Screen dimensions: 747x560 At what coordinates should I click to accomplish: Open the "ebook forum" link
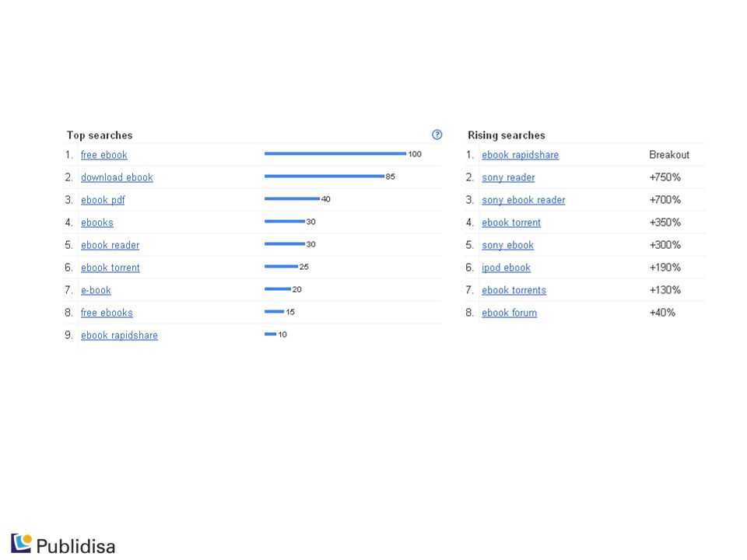pos(509,313)
